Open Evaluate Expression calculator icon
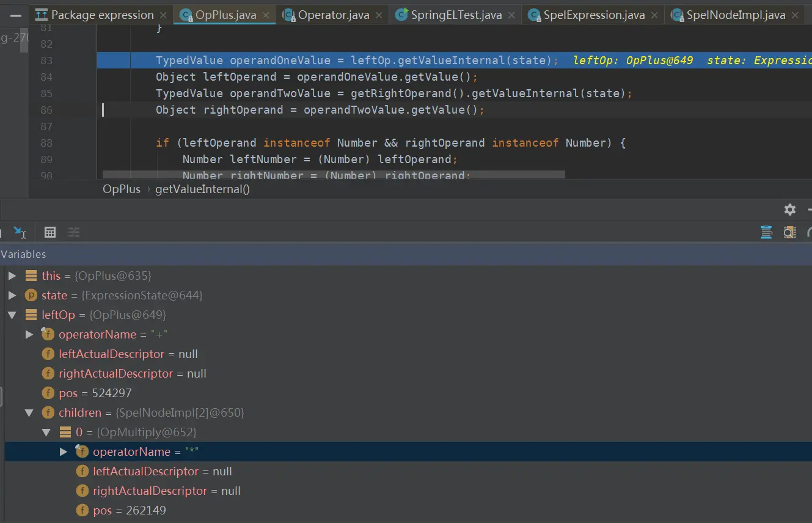This screenshot has width=812, height=523. tap(50, 232)
